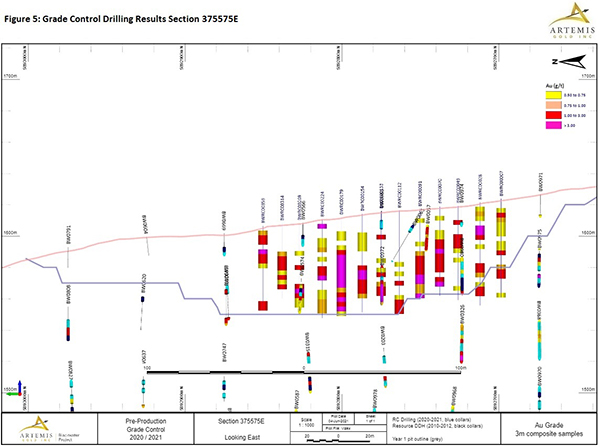Click drill hole label BW0971
Image resolution: width=600 pixels, height=447 pixels.
tap(541, 182)
